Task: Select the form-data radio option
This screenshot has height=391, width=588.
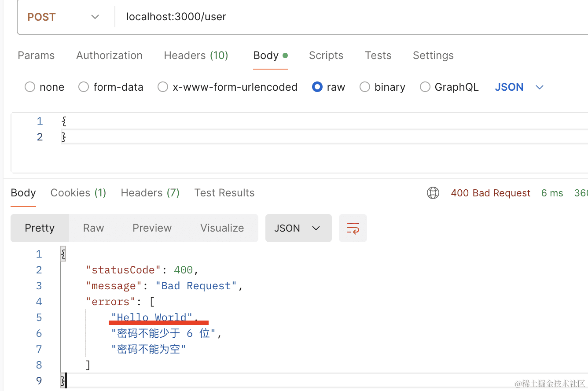Action: pos(84,87)
